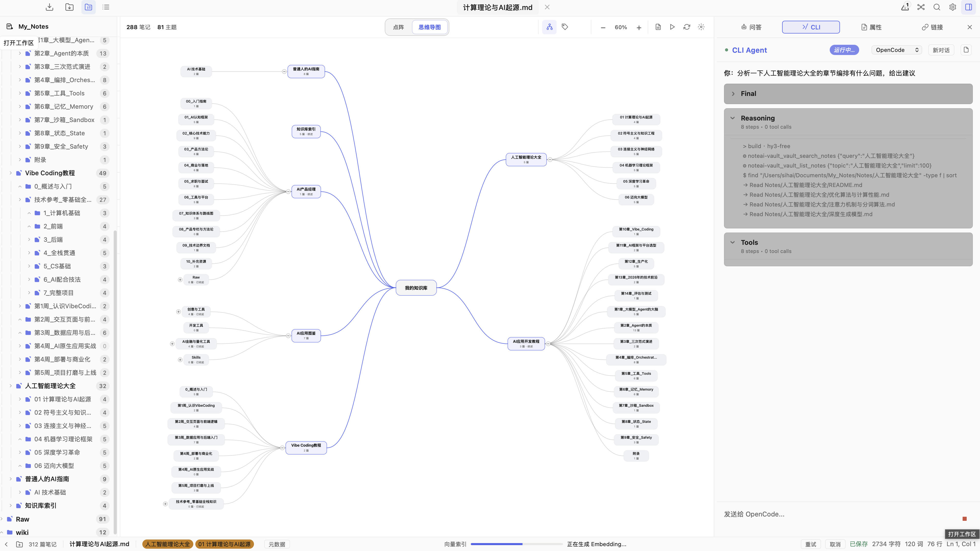Expand the Vibe Coding教程 folder

tap(10, 173)
